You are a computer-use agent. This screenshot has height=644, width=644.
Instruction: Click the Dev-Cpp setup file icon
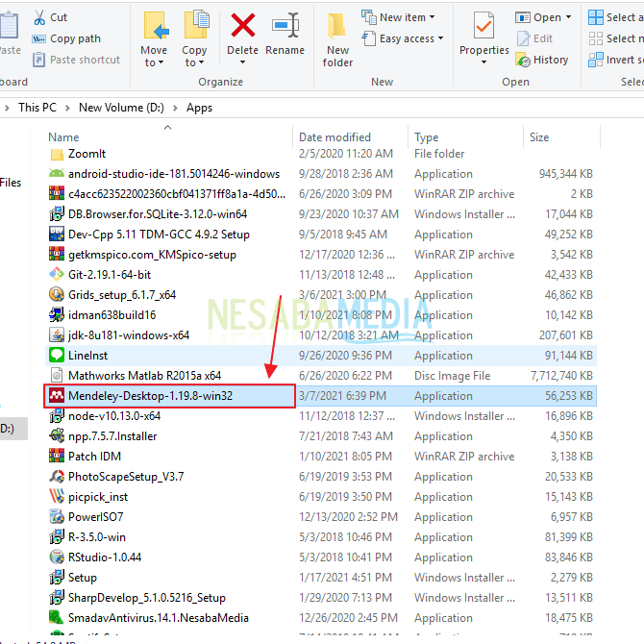coord(57,235)
